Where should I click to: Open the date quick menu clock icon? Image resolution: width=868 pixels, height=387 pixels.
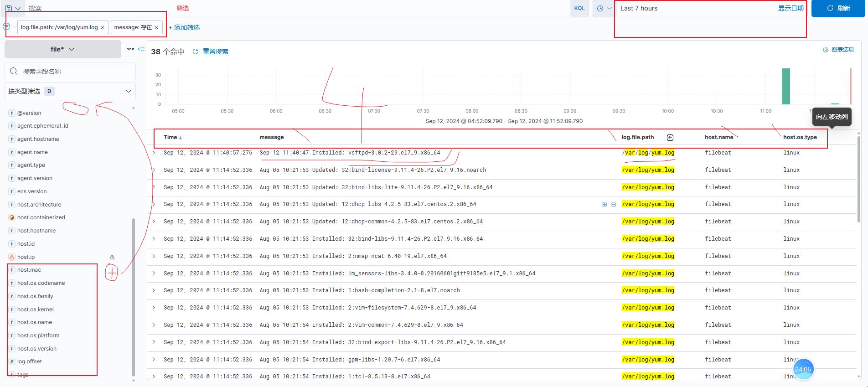(604, 8)
